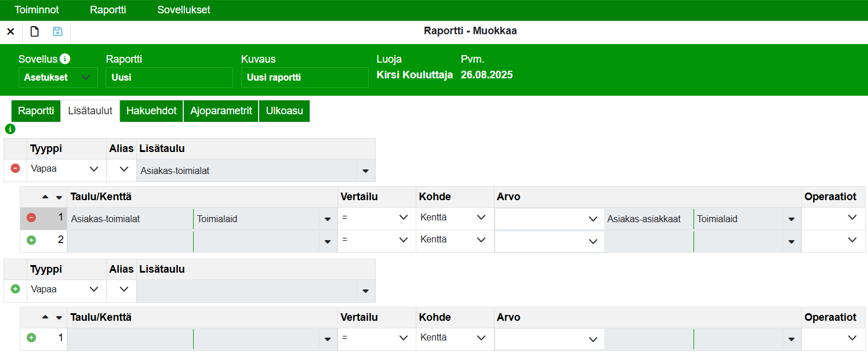Open the Sovellukset menu

[184, 10]
